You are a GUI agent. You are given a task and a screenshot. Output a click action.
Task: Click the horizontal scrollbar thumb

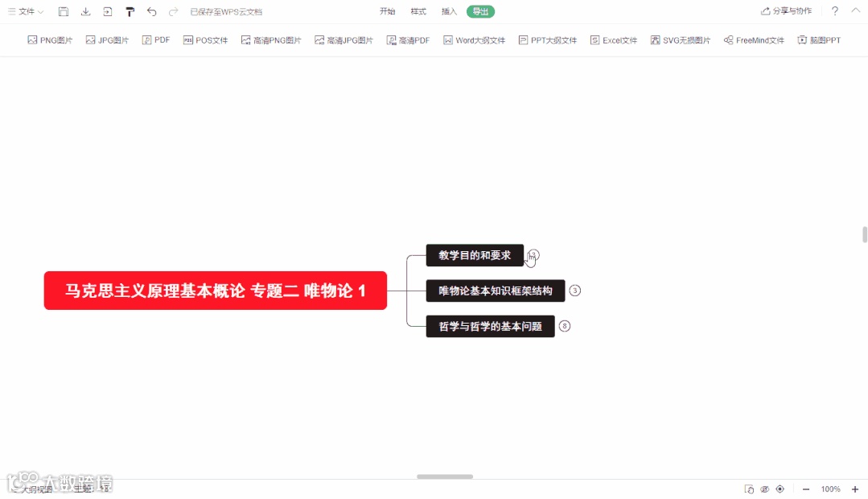(x=445, y=476)
